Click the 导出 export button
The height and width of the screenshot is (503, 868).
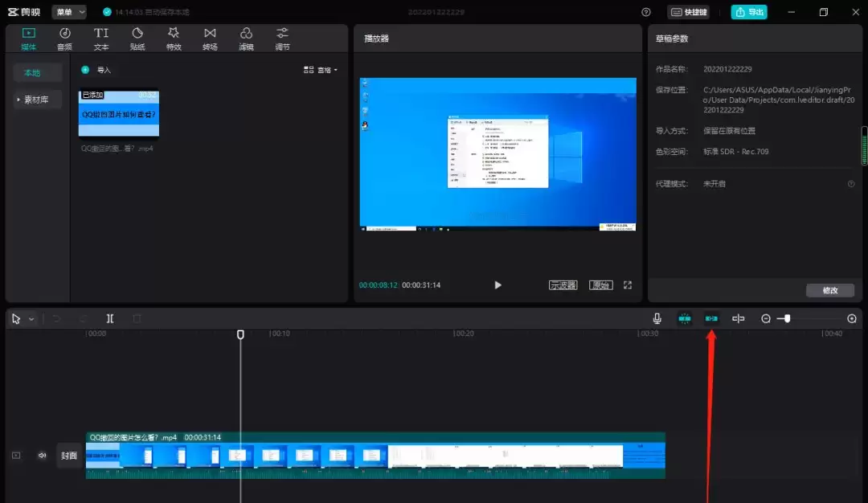(748, 12)
